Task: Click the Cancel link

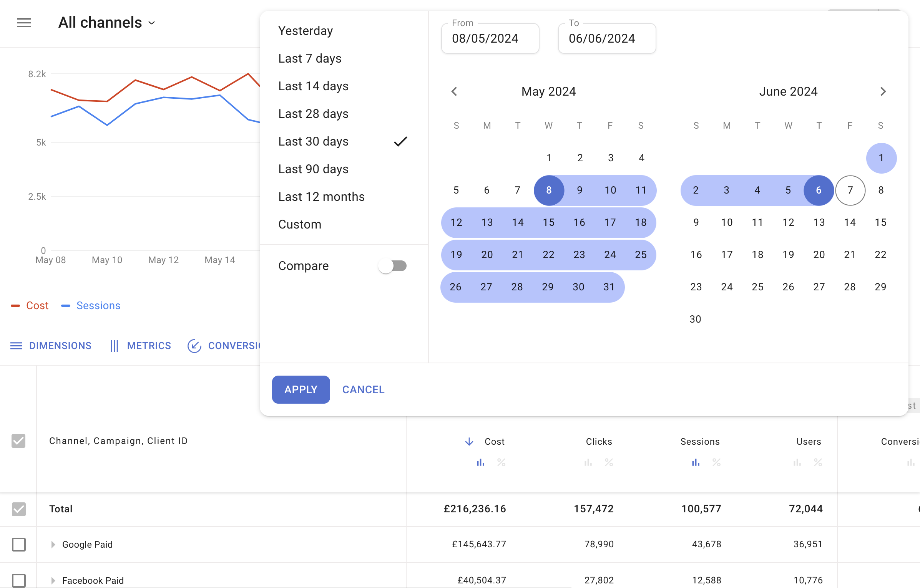Action: point(363,389)
